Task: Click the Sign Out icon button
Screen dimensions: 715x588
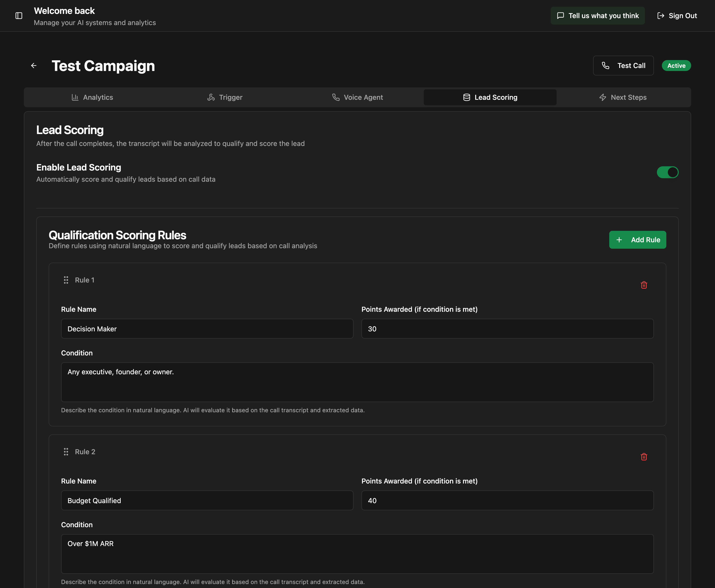Action: [x=660, y=16]
